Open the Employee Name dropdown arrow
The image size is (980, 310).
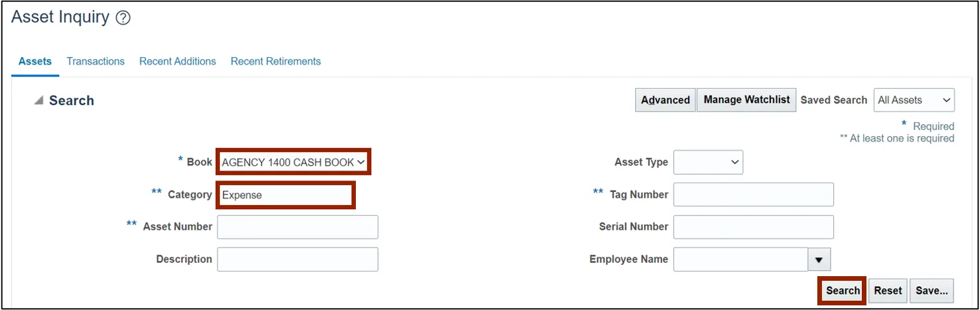click(819, 260)
